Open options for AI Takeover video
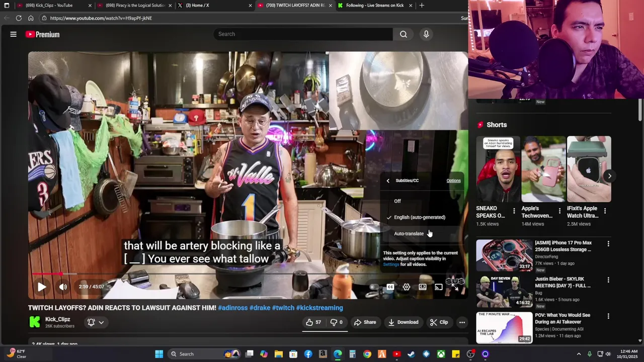The width and height of the screenshot is (644, 362). (x=608, y=316)
